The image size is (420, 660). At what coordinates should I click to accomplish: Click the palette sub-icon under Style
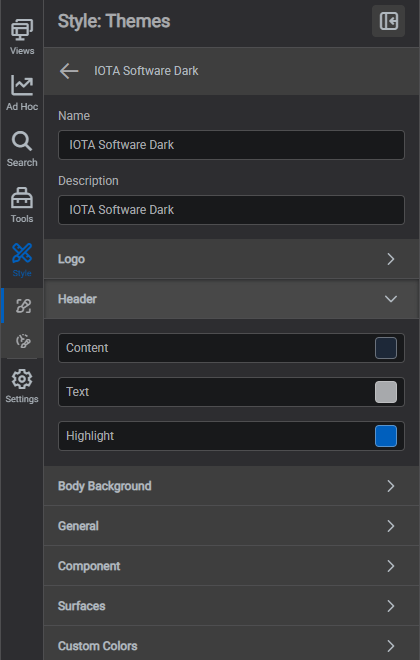[x=23, y=341]
